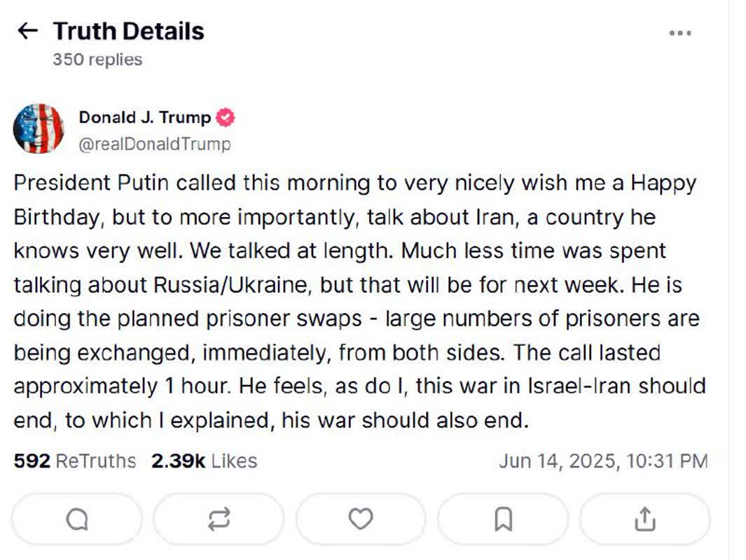
Task: Click the Truth Details header title
Action: tap(128, 31)
